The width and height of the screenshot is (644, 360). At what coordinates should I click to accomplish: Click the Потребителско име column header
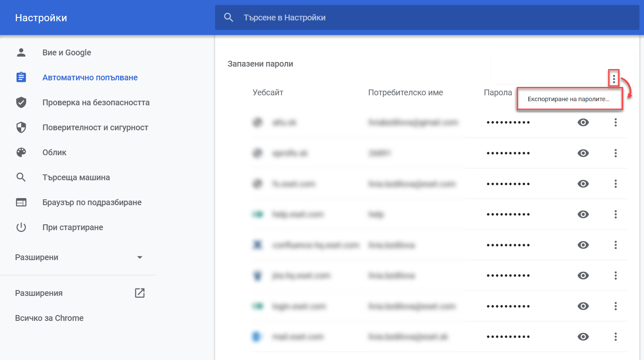406,92
